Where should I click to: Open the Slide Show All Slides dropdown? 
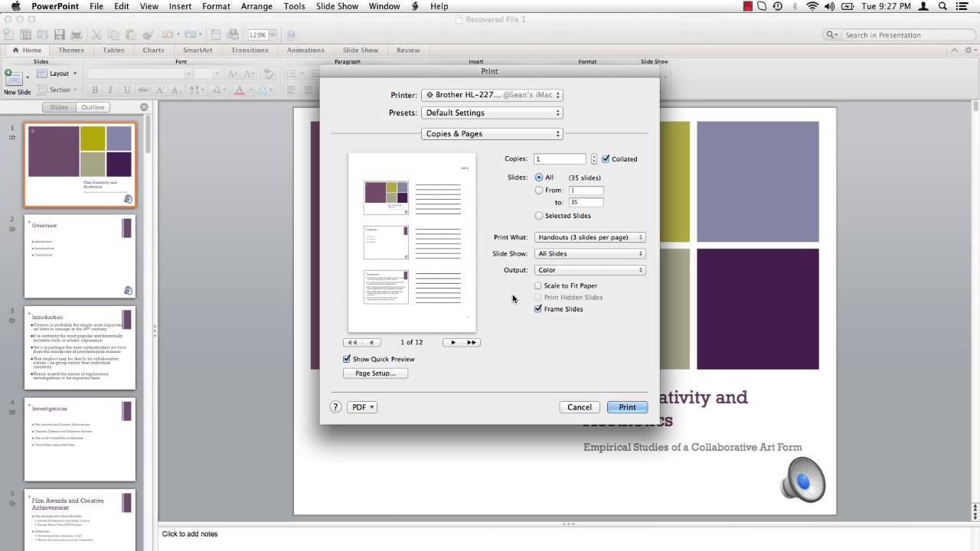pyautogui.click(x=590, y=253)
